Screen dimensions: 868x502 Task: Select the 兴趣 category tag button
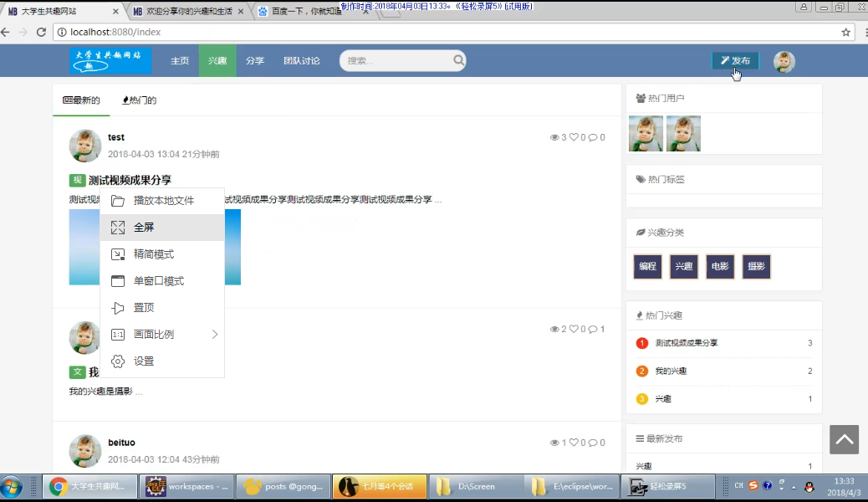684,267
